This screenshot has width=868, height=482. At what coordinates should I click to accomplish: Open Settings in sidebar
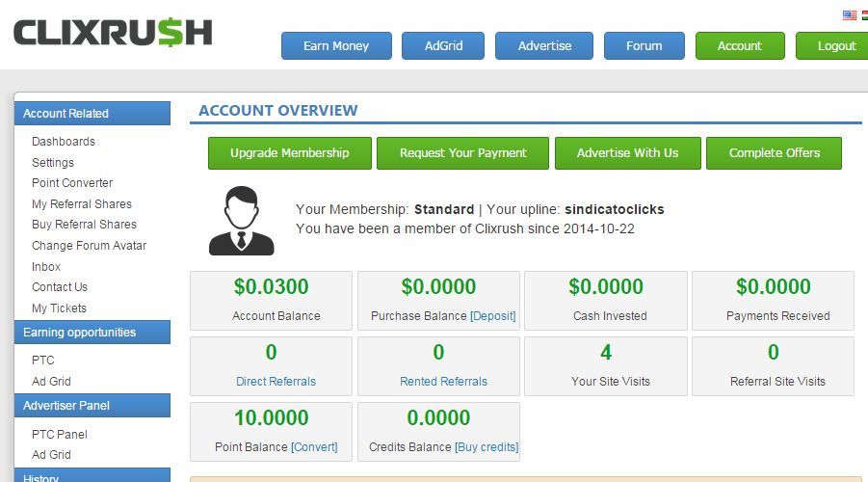(53, 162)
